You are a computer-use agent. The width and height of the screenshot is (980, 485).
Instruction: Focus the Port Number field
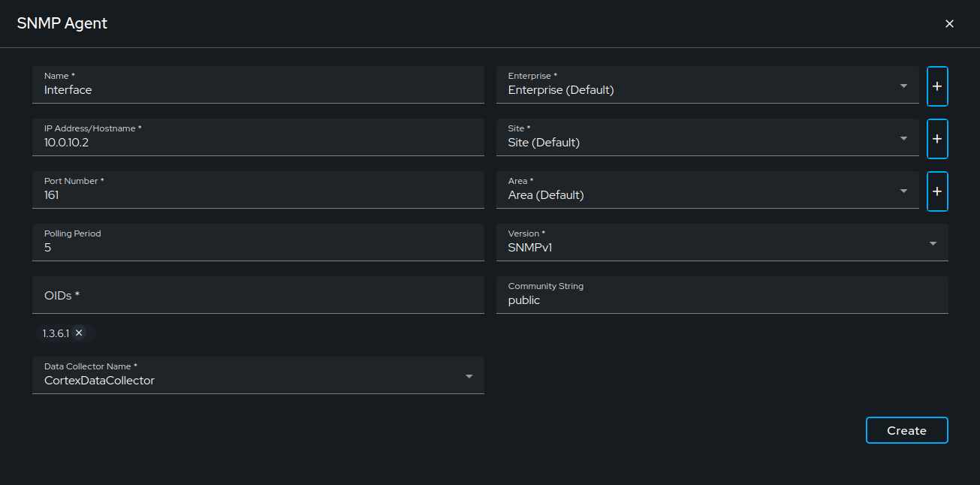click(258, 190)
